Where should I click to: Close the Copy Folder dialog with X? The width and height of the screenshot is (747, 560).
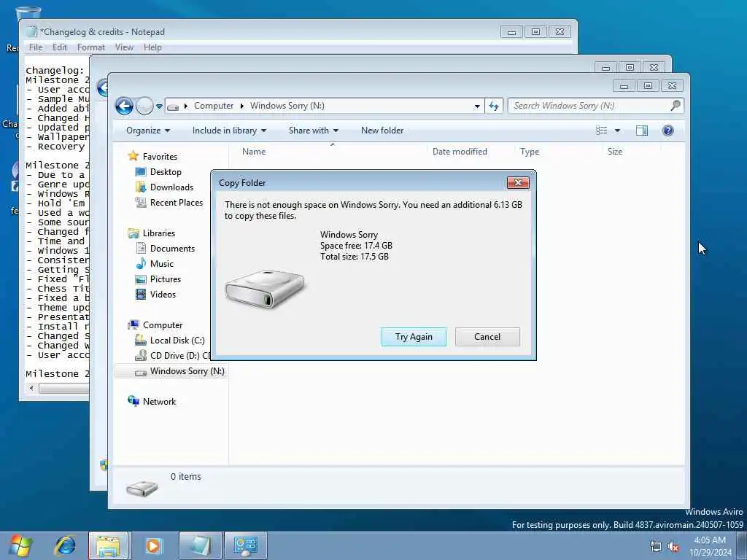click(x=518, y=183)
